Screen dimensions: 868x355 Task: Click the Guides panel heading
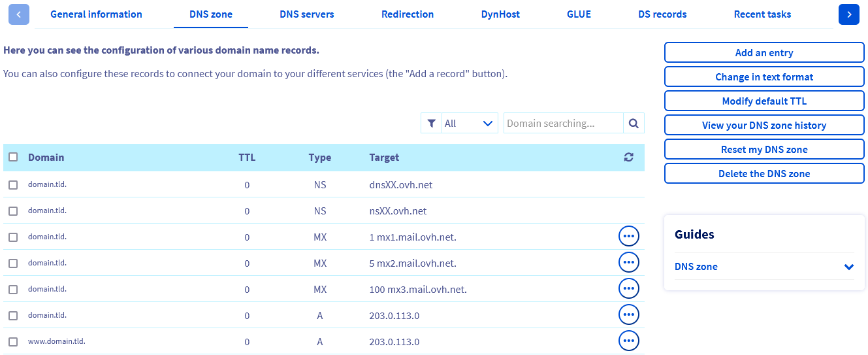(x=694, y=234)
